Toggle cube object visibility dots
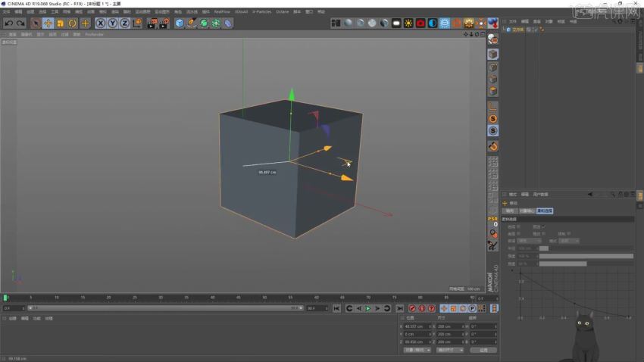 pos(534,30)
